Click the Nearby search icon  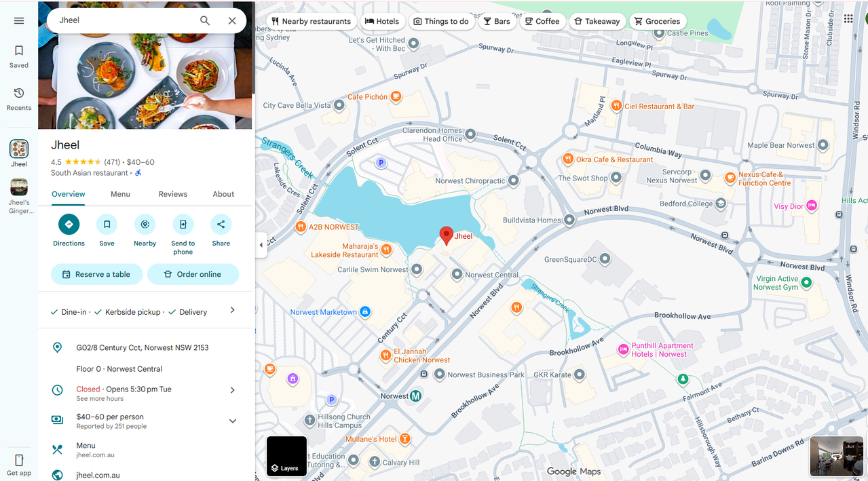[145, 225]
